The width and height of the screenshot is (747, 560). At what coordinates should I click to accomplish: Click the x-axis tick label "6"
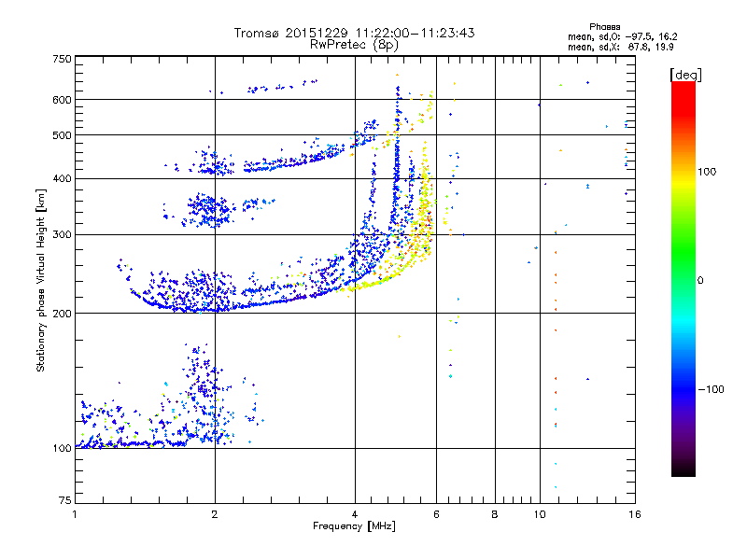coord(436,514)
